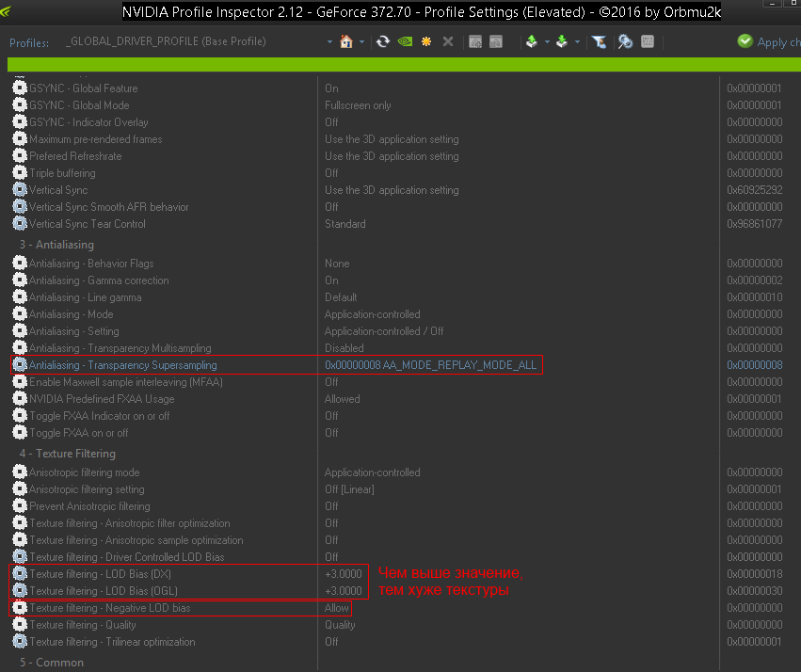This screenshot has width=801, height=672.
Task: Select Prevent Anisotropic filtering row
Action: tap(89, 506)
